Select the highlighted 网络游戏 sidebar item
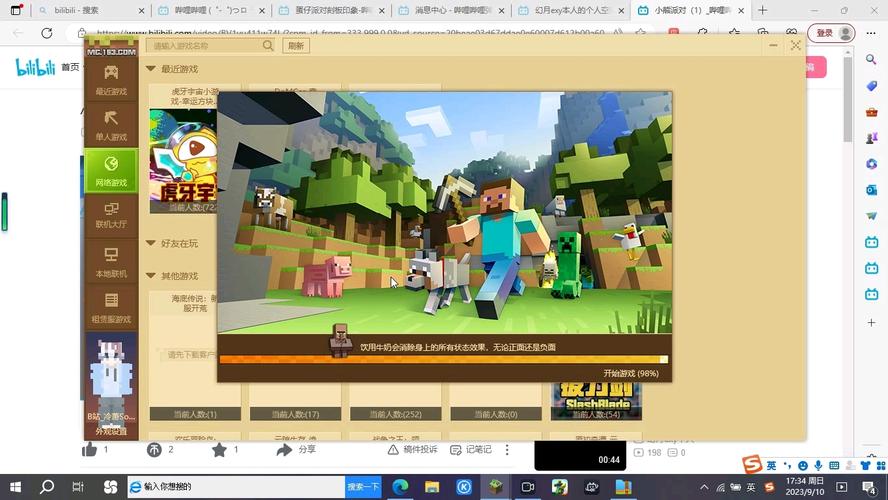 111,171
